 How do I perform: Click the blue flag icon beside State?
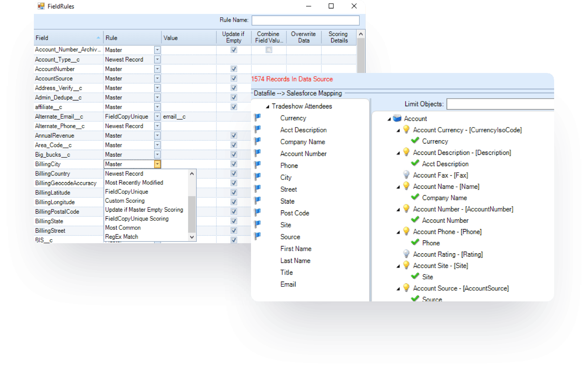(x=258, y=201)
